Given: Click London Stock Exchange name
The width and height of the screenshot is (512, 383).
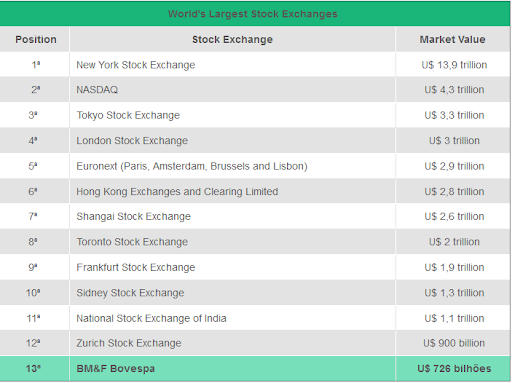Looking at the screenshot, I should [132, 141].
